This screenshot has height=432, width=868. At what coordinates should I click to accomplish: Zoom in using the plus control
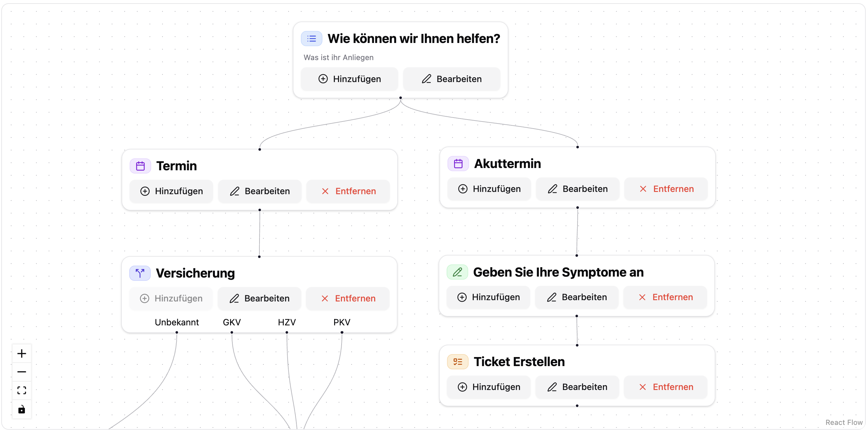coord(22,353)
